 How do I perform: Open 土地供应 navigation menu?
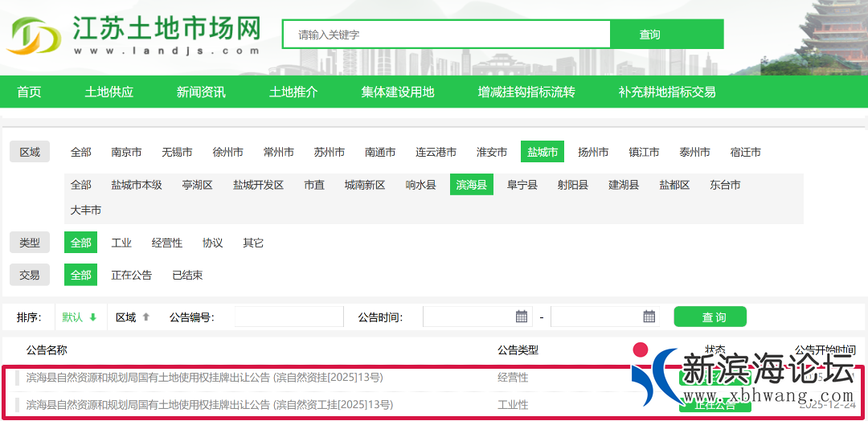pyautogui.click(x=109, y=92)
